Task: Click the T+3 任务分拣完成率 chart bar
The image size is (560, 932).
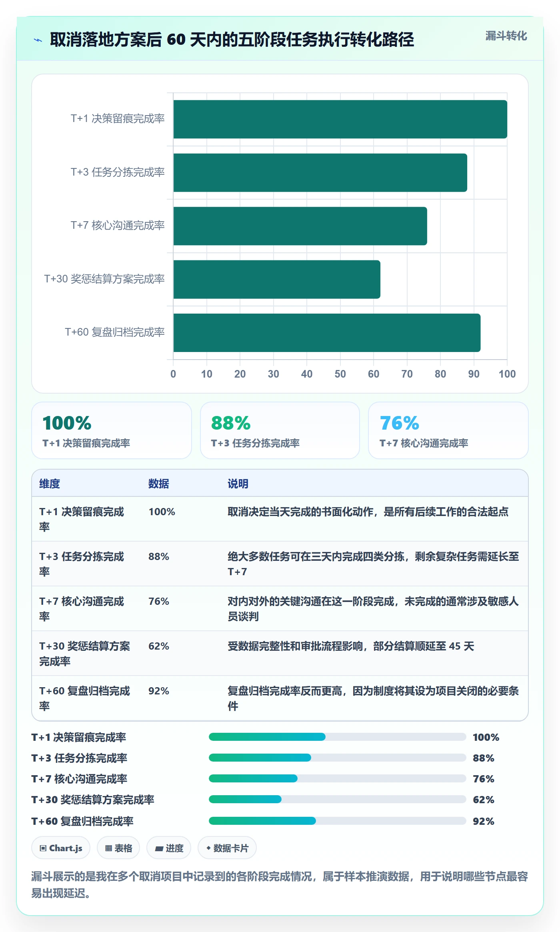Action: pos(320,173)
